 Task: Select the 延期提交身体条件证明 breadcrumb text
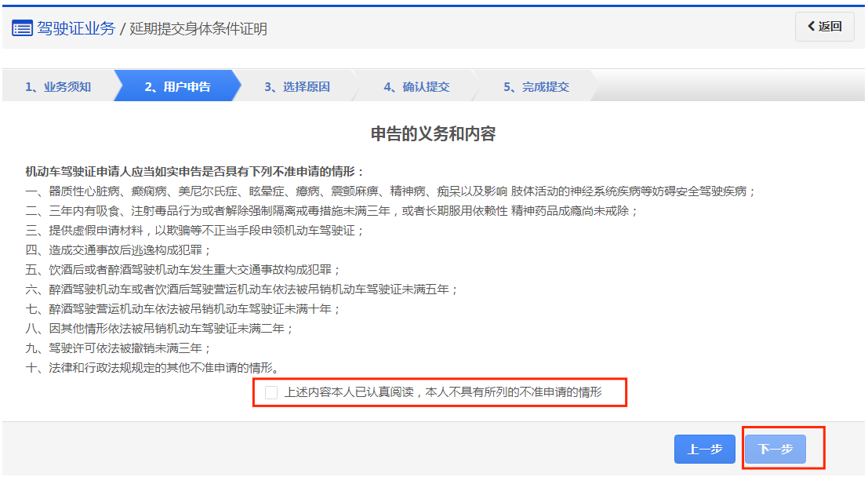(198, 29)
